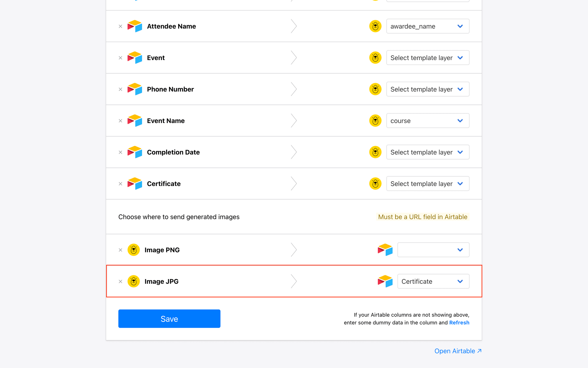Image resolution: width=588 pixels, height=368 pixels.
Task: Click the blue Save button
Action: pos(169,319)
